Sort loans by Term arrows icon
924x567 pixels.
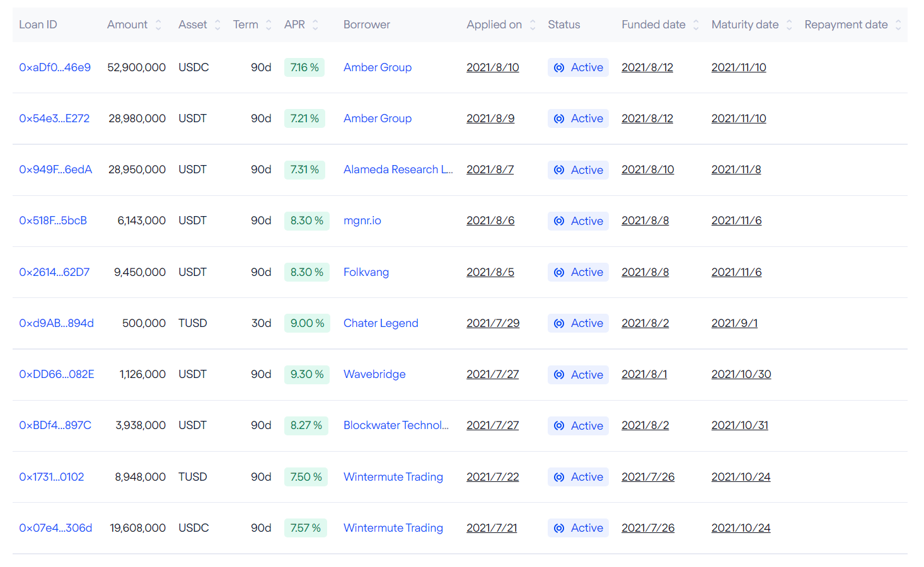pos(269,25)
